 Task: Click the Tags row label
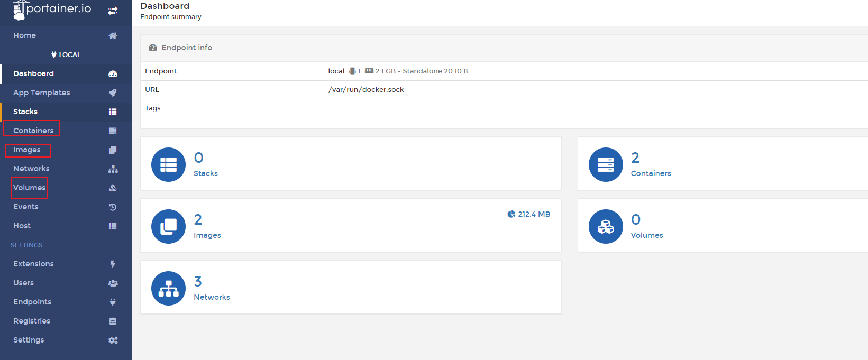153,108
